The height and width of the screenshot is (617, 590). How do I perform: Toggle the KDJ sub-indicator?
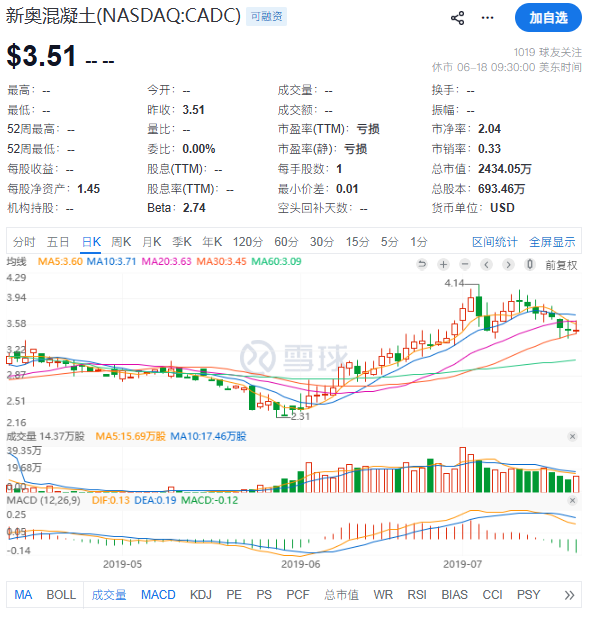(201, 595)
